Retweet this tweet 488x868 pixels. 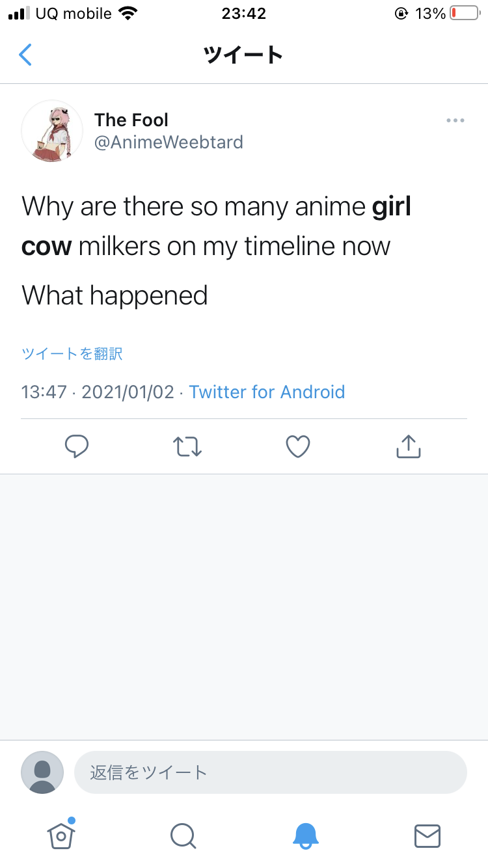187,446
